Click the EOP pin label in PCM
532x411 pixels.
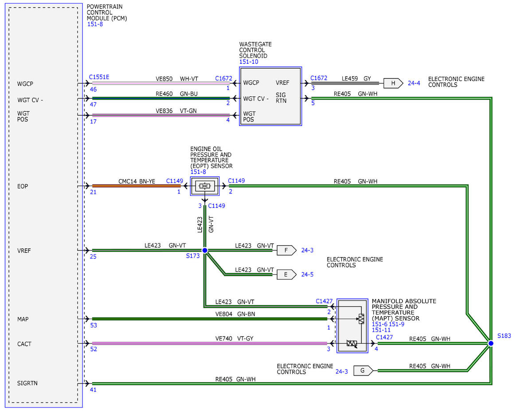click(23, 187)
